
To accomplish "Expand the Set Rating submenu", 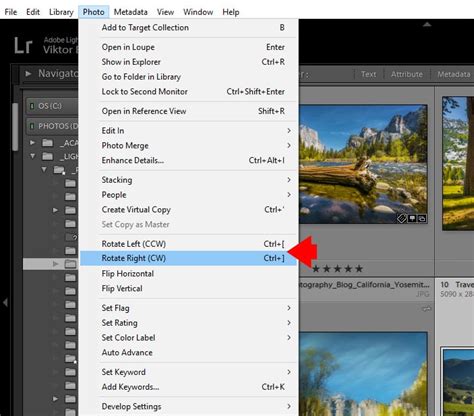I will (188, 323).
